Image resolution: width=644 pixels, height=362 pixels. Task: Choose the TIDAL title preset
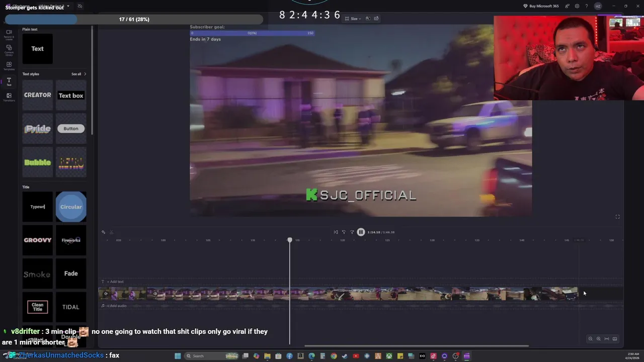[71, 307]
